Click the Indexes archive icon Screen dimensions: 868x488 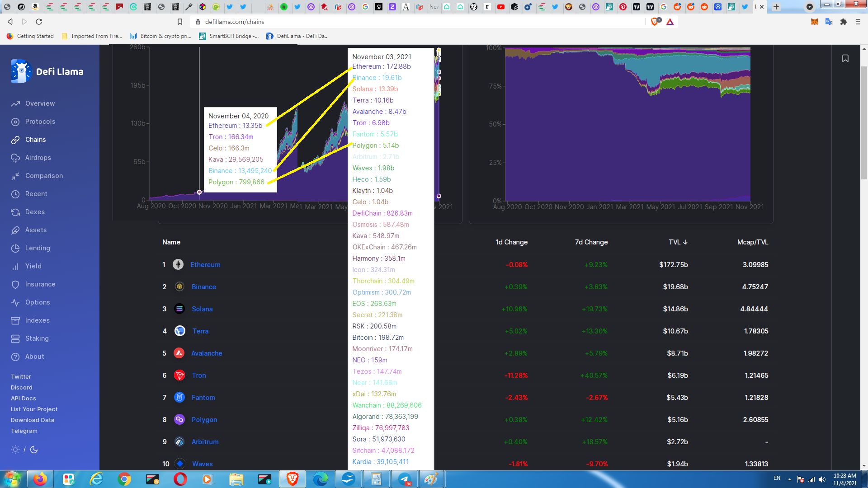tap(15, 320)
